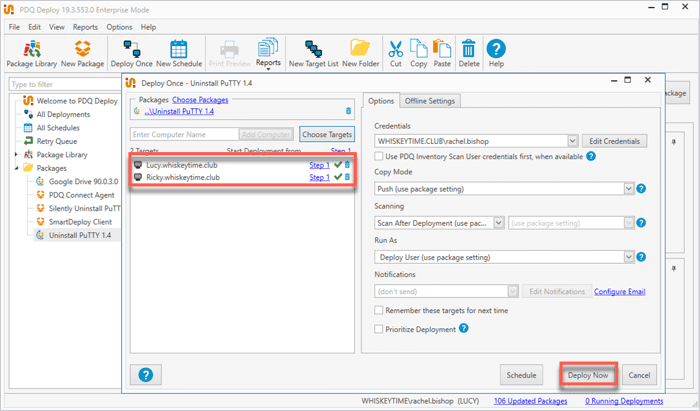Viewport: 700px width, 411px height.
Task: Click the Print Preview toolbar icon
Action: [229, 54]
